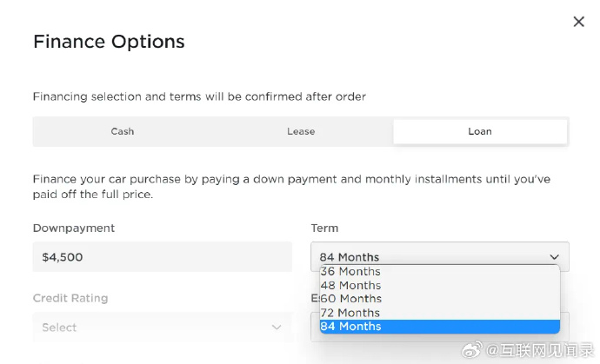The image size is (600, 364).
Task: Click the Finance Options heading
Action: click(x=109, y=42)
